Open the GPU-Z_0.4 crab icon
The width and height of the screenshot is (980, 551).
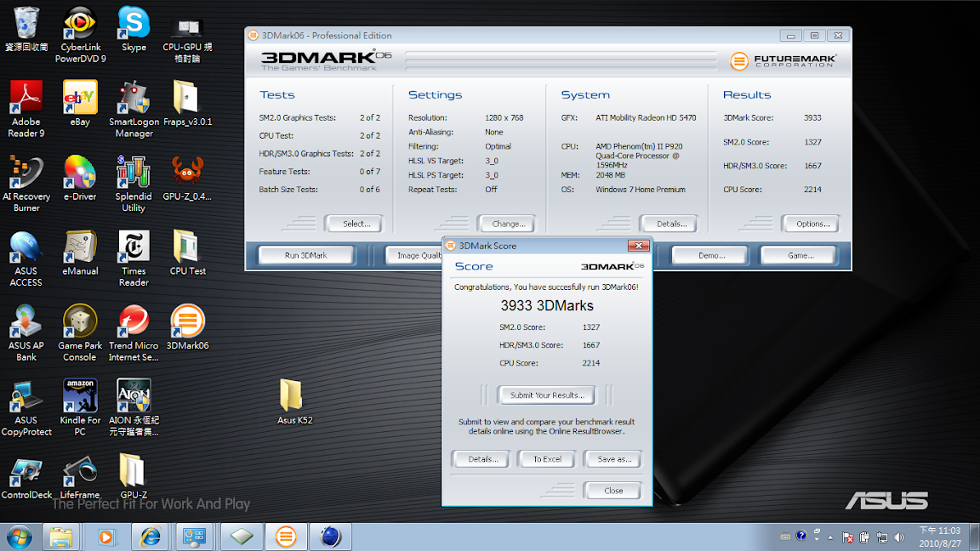coord(187,178)
